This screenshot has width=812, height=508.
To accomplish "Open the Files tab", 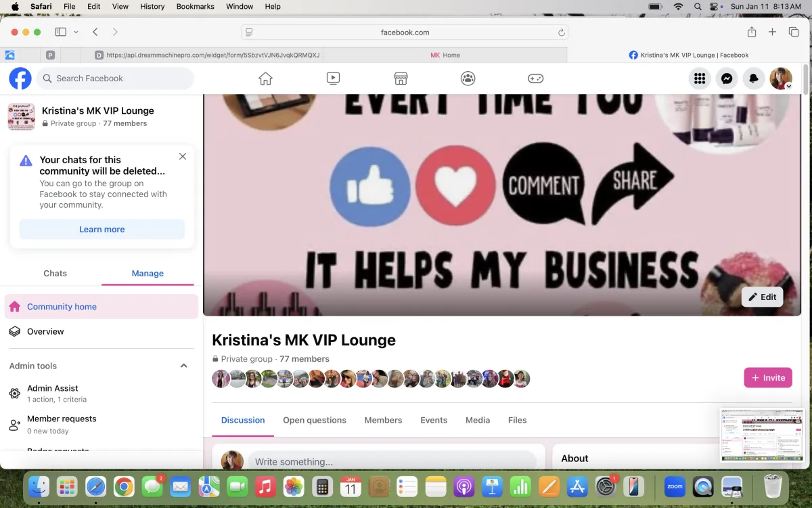I will (x=518, y=420).
